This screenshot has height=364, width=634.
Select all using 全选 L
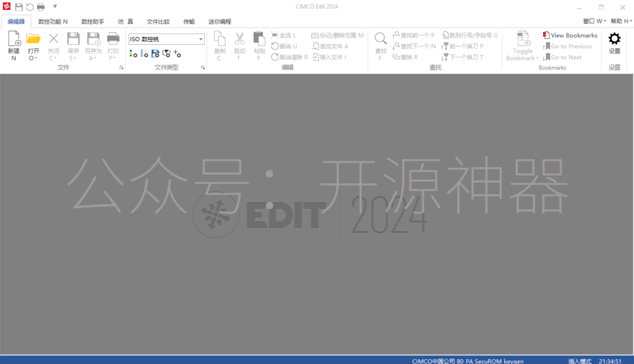pyautogui.click(x=284, y=35)
